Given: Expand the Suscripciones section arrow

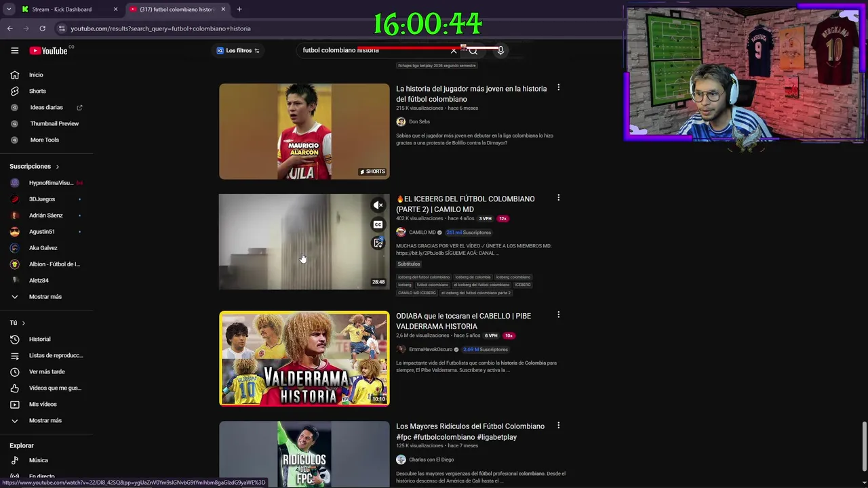Looking at the screenshot, I should 57,167.
